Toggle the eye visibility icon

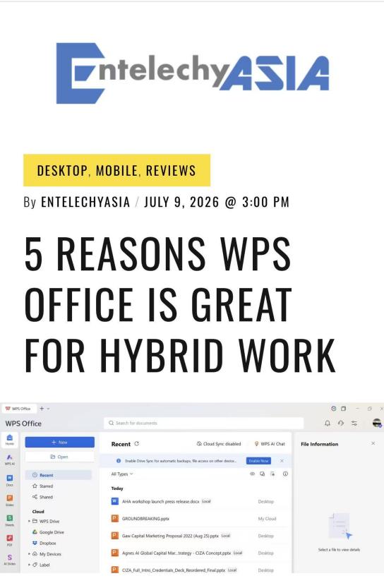pyautogui.click(x=253, y=474)
